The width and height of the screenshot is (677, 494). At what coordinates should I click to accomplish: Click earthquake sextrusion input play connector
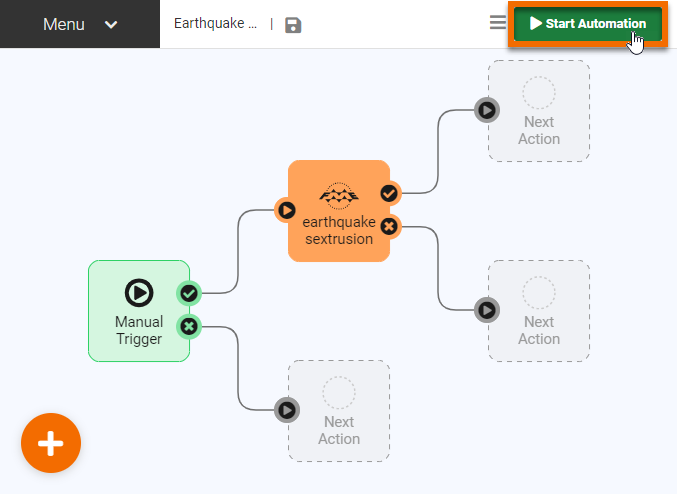pyautogui.click(x=286, y=210)
